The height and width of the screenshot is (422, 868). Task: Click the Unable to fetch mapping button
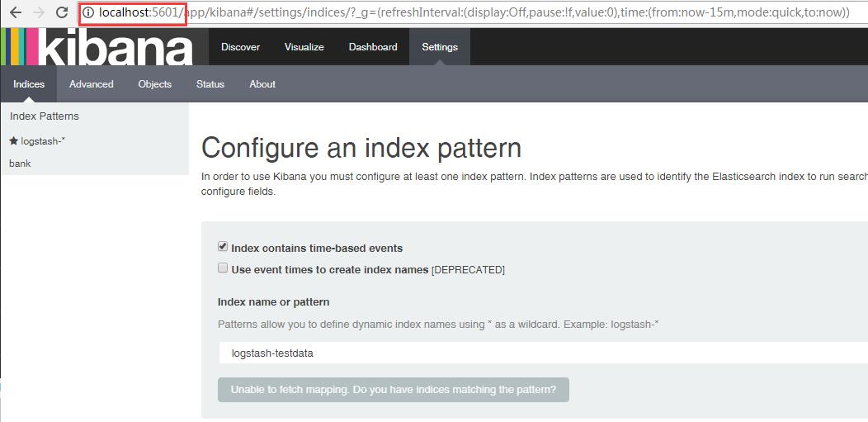pos(393,389)
